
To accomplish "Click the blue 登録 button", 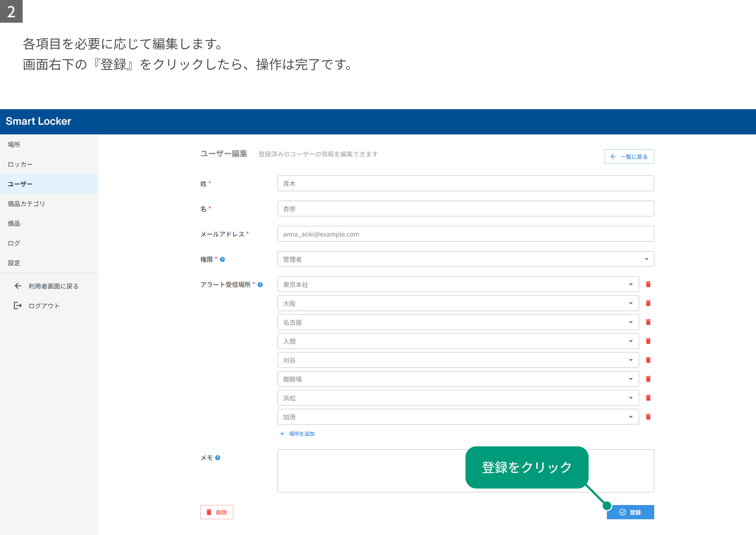I will 630,512.
